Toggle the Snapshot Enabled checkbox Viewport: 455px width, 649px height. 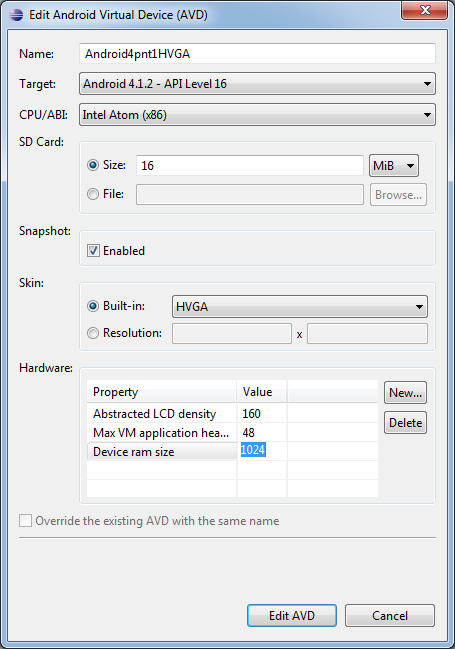coord(93,250)
